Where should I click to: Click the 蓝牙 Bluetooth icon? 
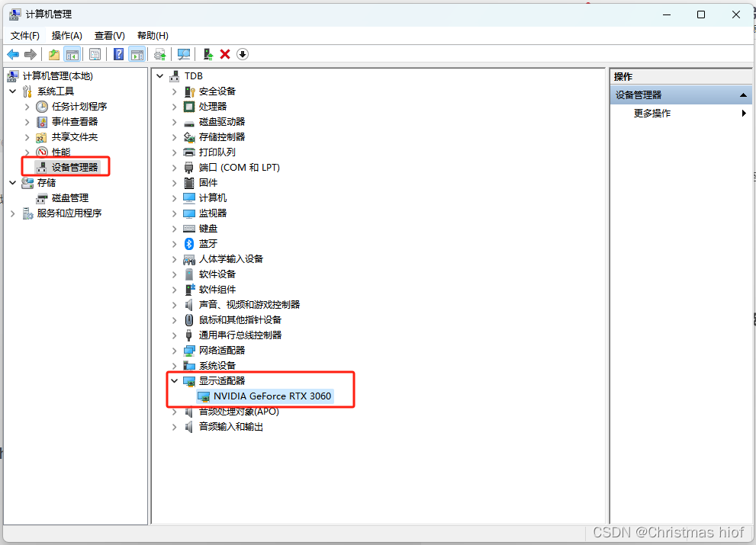point(189,244)
